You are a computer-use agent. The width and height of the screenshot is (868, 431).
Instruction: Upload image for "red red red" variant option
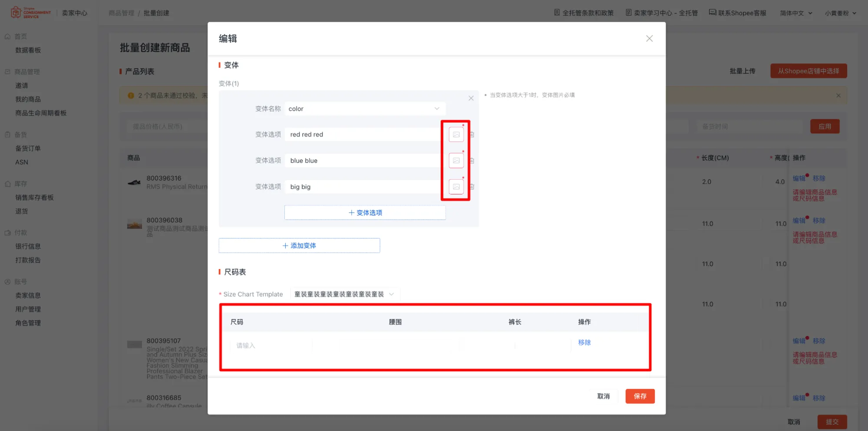(x=455, y=134)
